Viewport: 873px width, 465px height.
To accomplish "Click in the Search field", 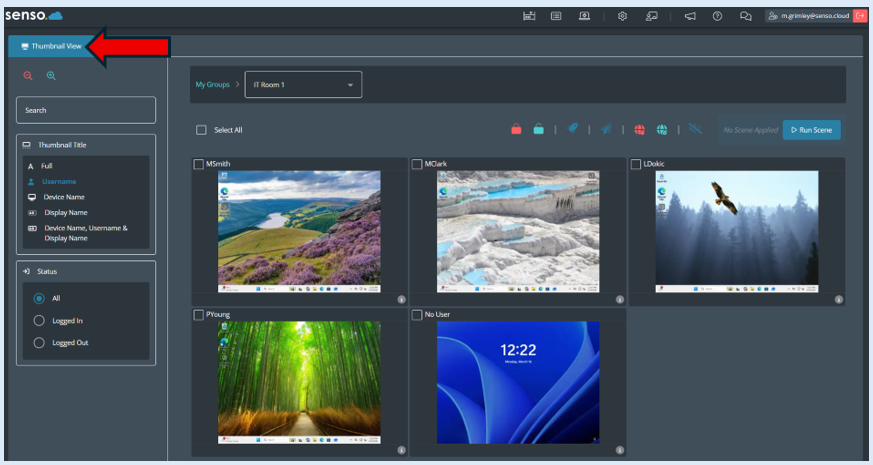I will point(86,110).
